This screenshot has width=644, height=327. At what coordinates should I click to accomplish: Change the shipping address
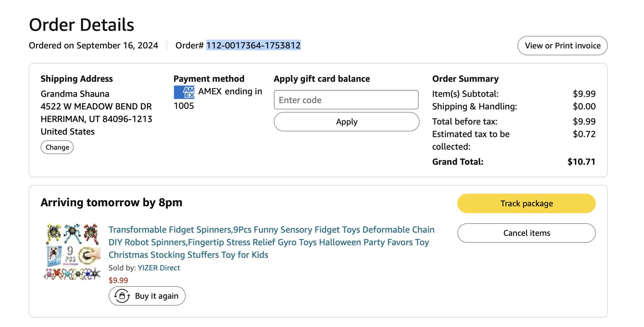point(57,147)
